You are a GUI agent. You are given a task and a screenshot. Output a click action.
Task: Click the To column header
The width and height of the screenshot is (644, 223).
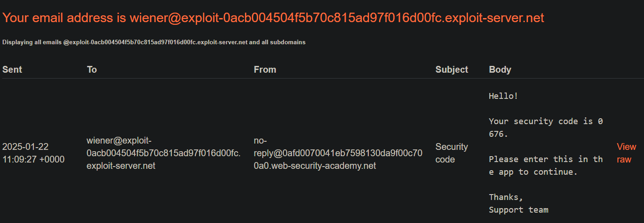(92, 70)
